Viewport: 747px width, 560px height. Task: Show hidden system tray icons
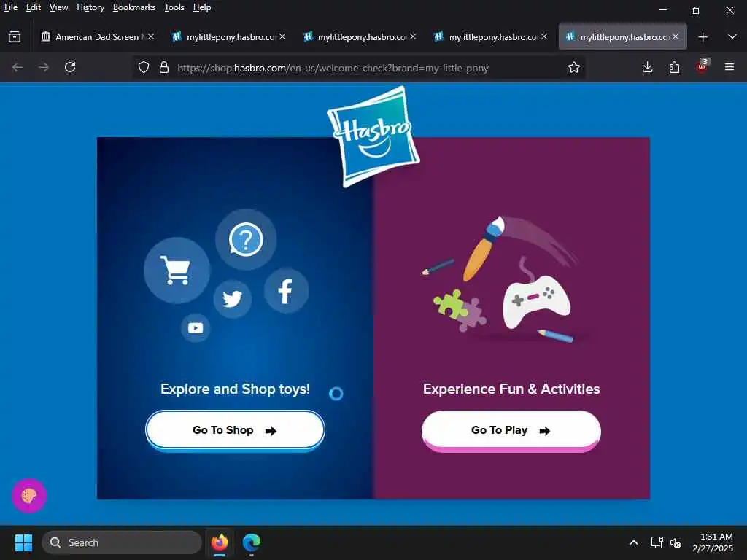(634, 542)
